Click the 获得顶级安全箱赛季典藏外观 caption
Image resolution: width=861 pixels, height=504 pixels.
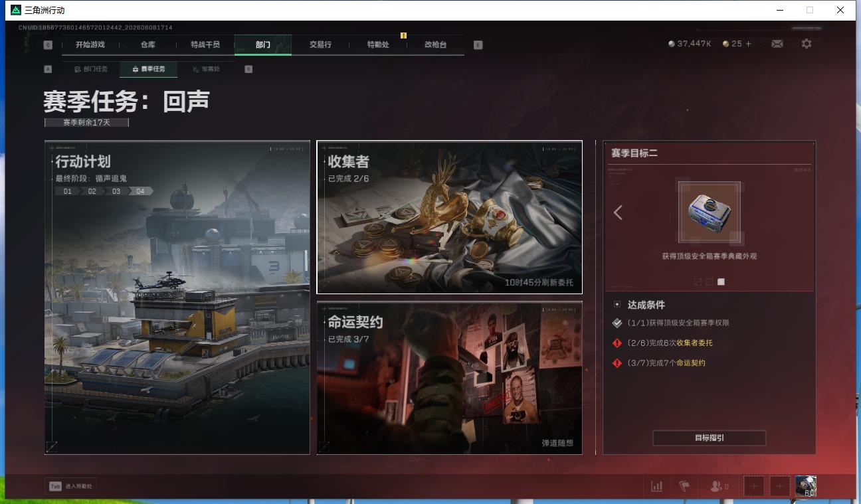coord(709,256)
